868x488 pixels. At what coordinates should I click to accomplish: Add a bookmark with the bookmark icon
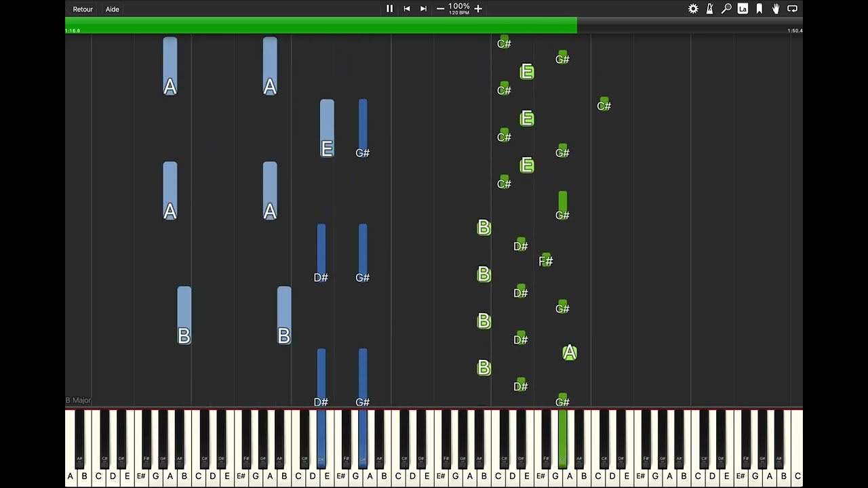tap(759, 9)
